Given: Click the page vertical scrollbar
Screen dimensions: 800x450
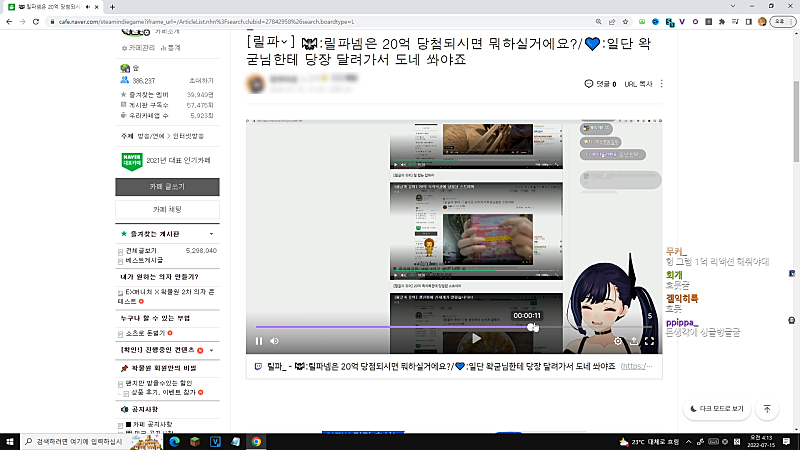Looking at the screenshot, I should tap(796, 121).
